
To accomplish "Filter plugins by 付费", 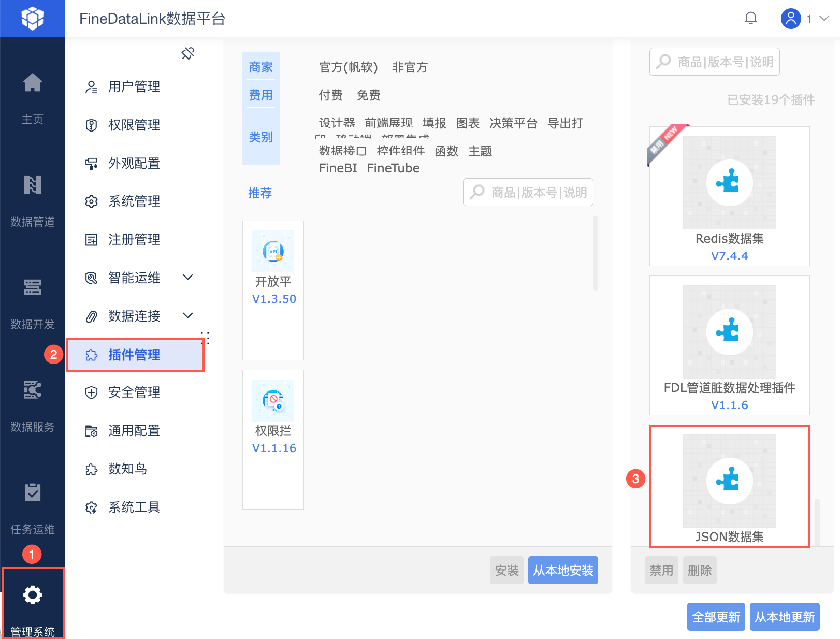I will coord(330,95).
